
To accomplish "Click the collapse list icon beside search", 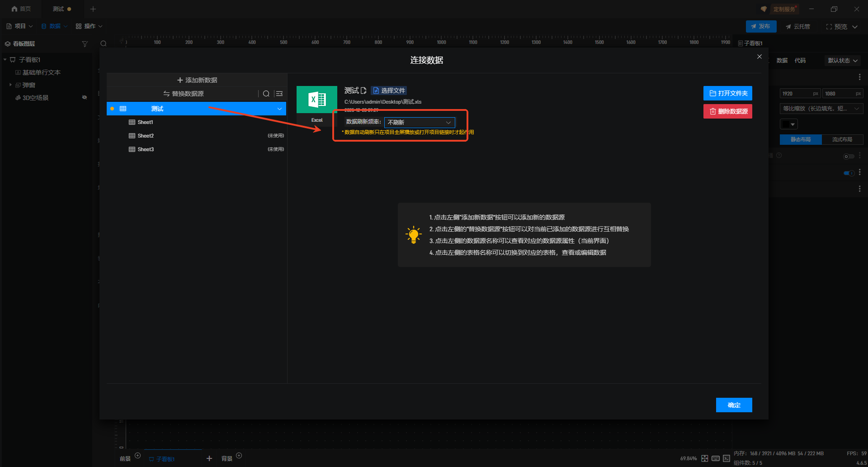I will click(x=279, y=94).
